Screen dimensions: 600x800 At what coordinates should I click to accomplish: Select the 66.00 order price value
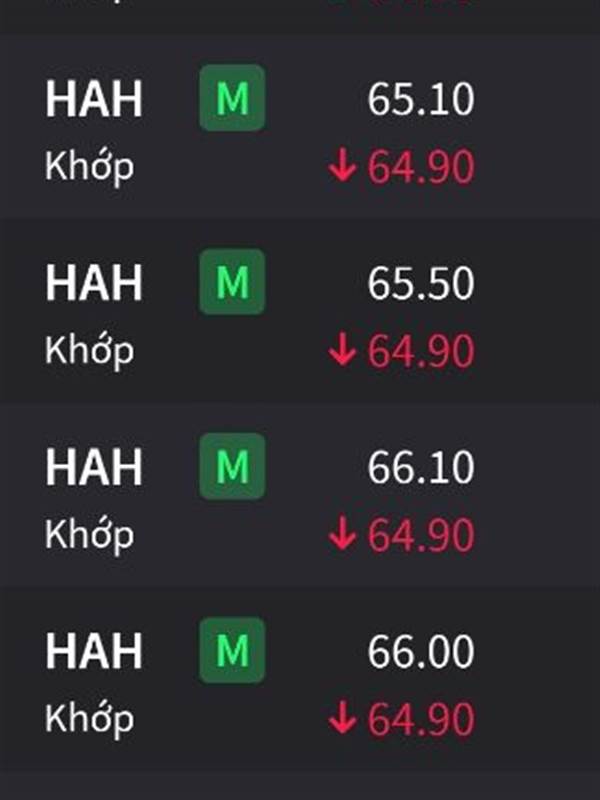421,652
